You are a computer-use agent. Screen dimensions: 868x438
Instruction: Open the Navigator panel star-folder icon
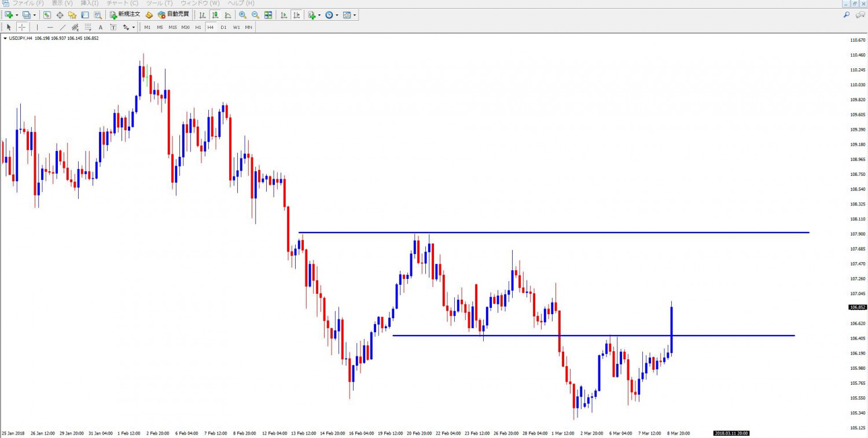(x=72, y=14)
